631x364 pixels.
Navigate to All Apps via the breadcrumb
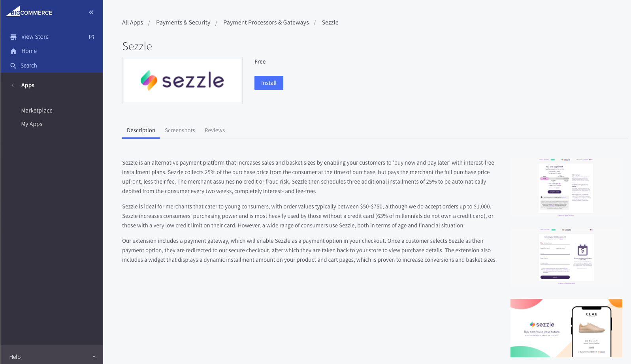point(132,22)
